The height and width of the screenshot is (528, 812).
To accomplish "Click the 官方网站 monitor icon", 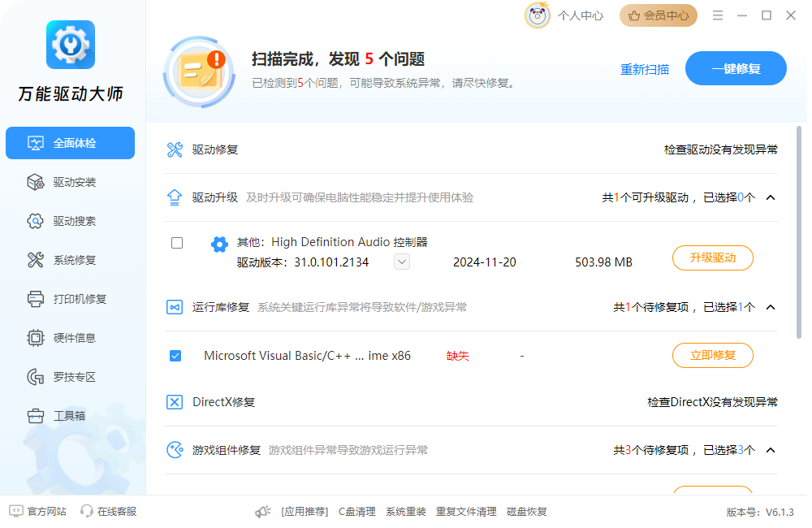I will 16,512.
